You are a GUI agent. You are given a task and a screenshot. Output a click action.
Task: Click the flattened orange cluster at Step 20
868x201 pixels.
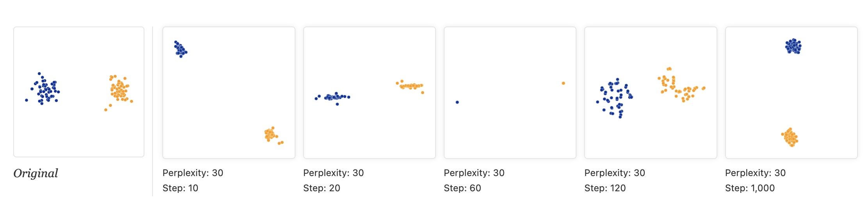(411, 86)
